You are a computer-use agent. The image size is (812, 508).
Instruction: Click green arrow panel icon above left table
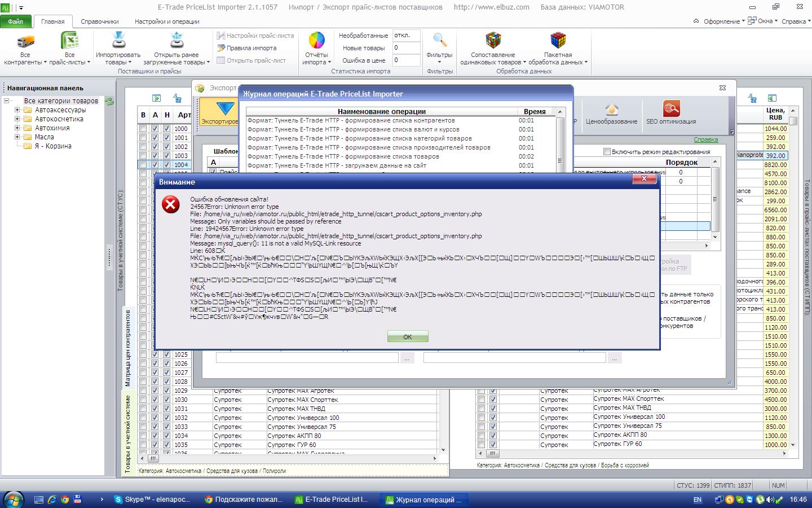coord(156,98)
